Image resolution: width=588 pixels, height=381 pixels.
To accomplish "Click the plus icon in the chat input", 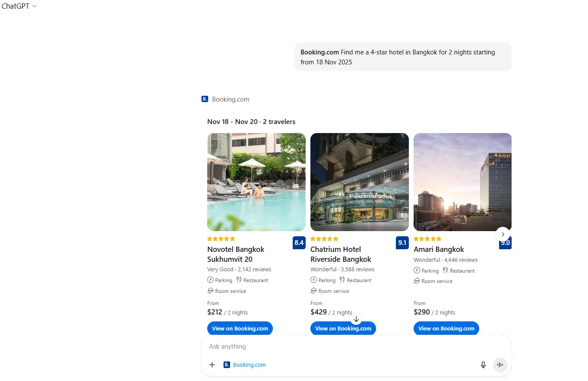I will click(x=212, y=365).
